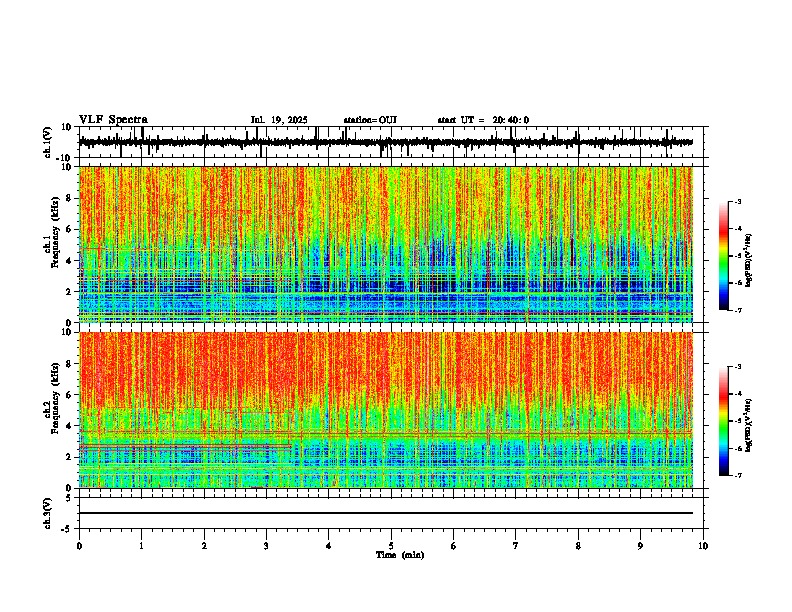Click the "8" time axis tick label
The width and height of the screenshot is (792, 612).
pyautogui.click(x=578, y=546)
